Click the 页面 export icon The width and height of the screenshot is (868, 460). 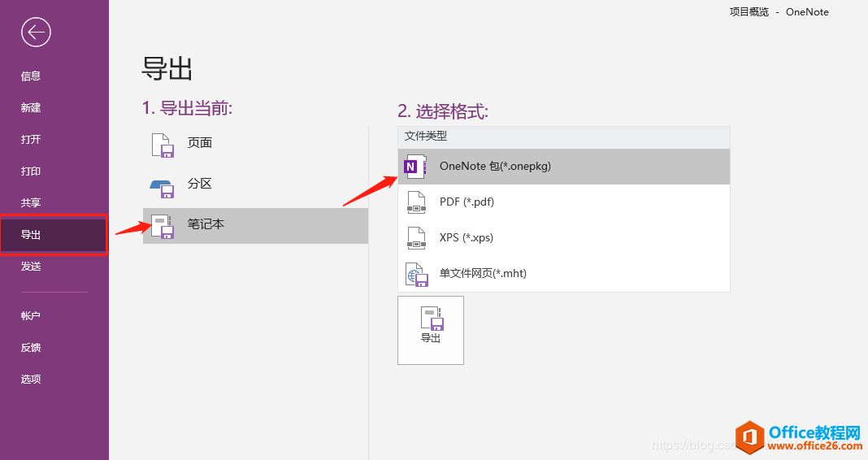[x=163, y=145]
